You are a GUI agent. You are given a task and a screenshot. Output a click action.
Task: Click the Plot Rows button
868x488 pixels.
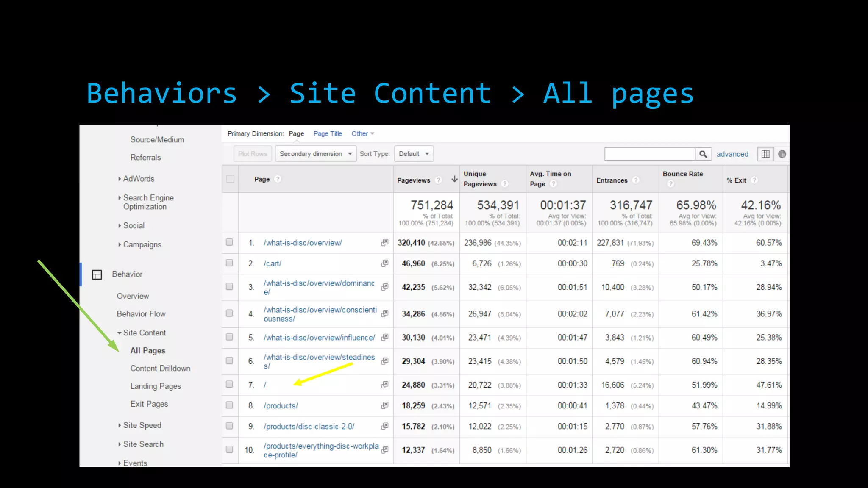pos(253,154)
